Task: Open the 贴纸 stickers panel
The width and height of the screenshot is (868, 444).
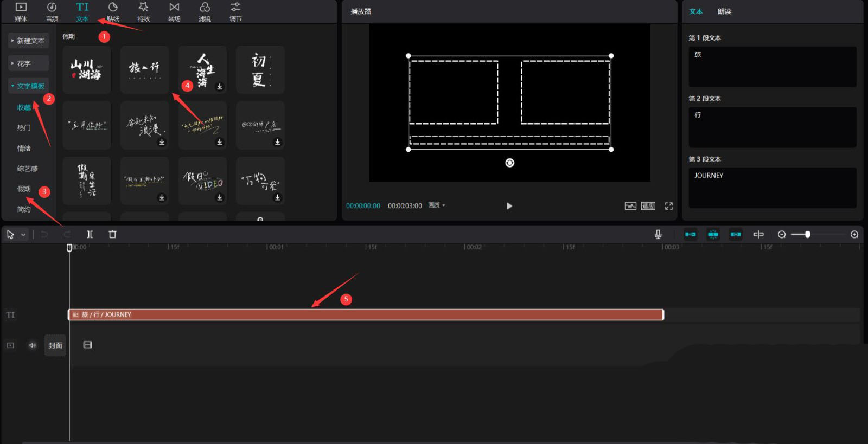Action: coord(113,11)
